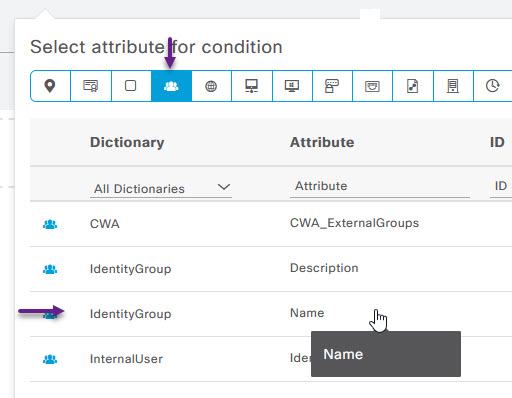Expand dictionary list with chevron arrow

coord(224,187)
